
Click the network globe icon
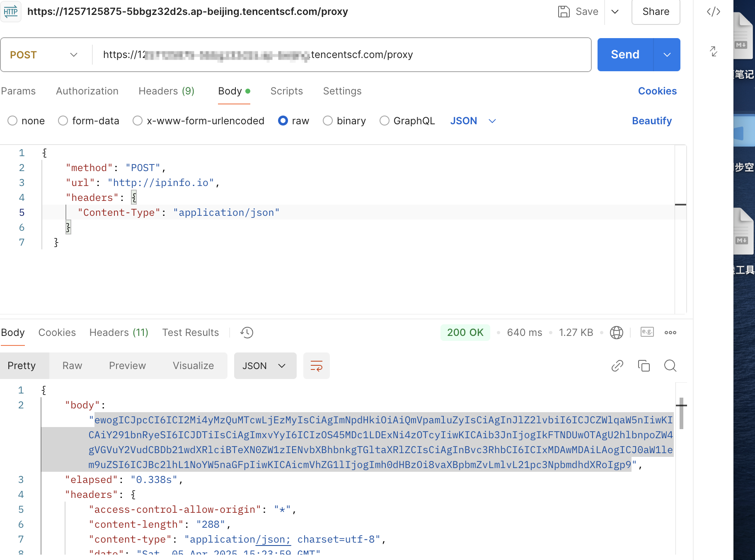click(616, 333)
